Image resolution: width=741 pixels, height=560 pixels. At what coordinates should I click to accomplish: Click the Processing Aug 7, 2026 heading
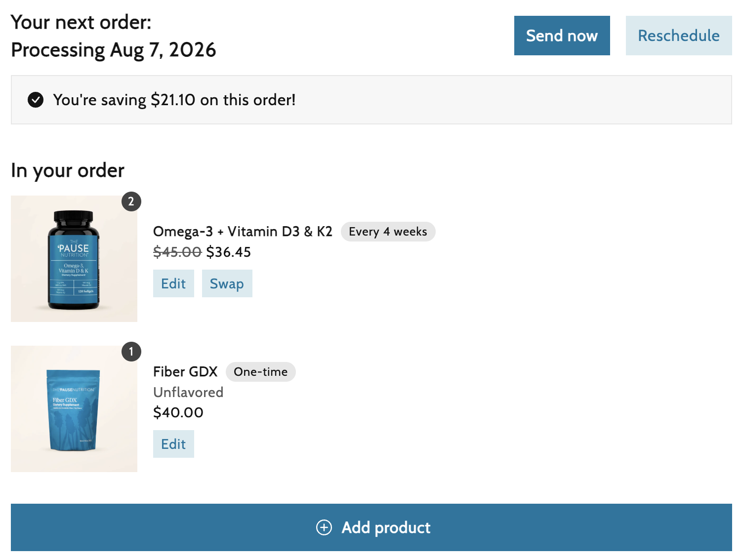tap(114, 50)
